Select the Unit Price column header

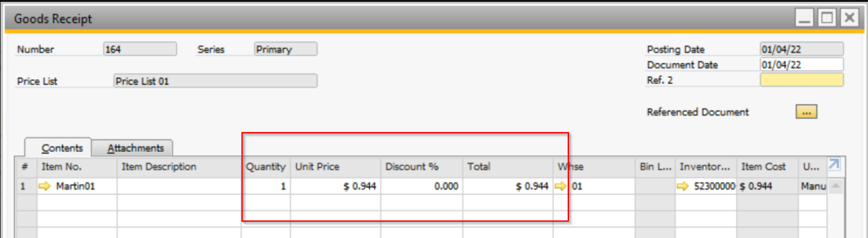click(336, 167)
